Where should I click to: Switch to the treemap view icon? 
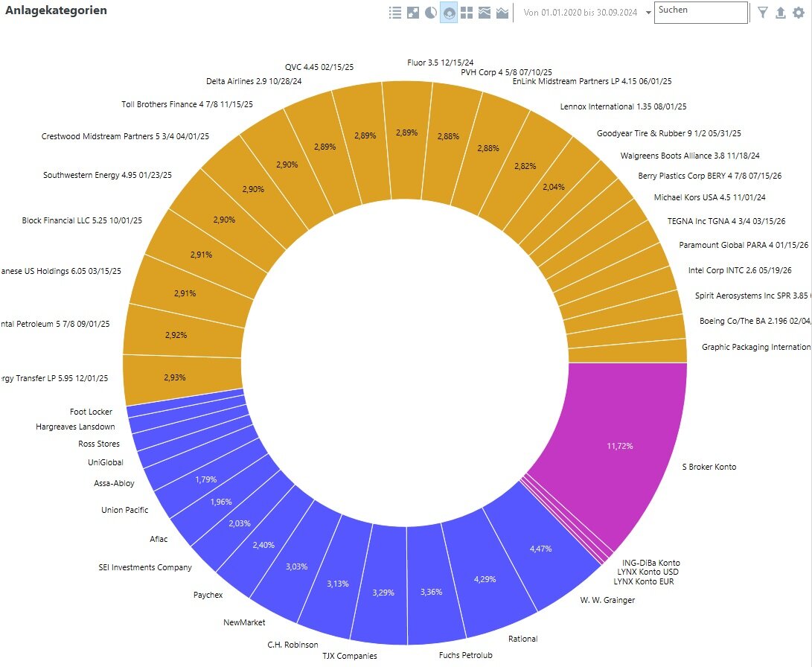point(467,13)
